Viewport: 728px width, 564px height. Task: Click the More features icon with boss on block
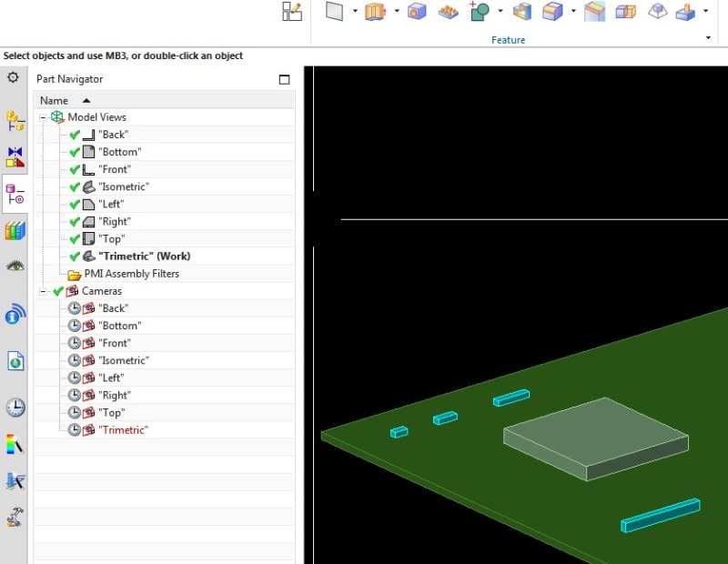[x=686, y=12]
